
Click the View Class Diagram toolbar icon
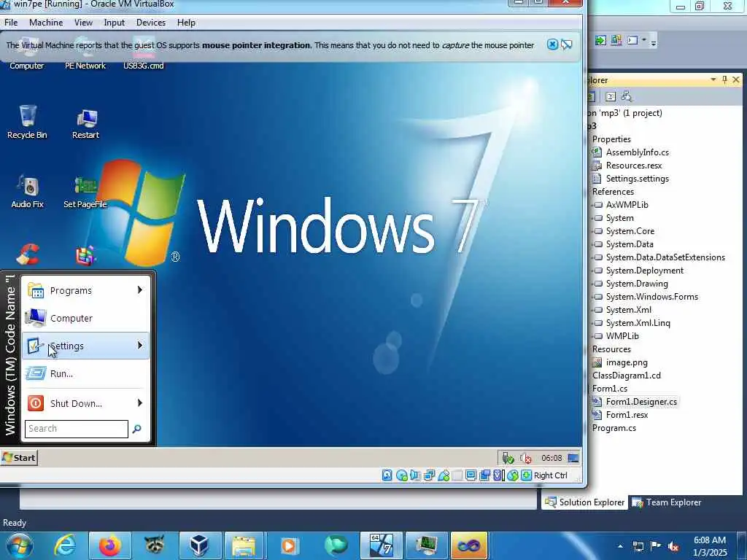pos(627,97)
